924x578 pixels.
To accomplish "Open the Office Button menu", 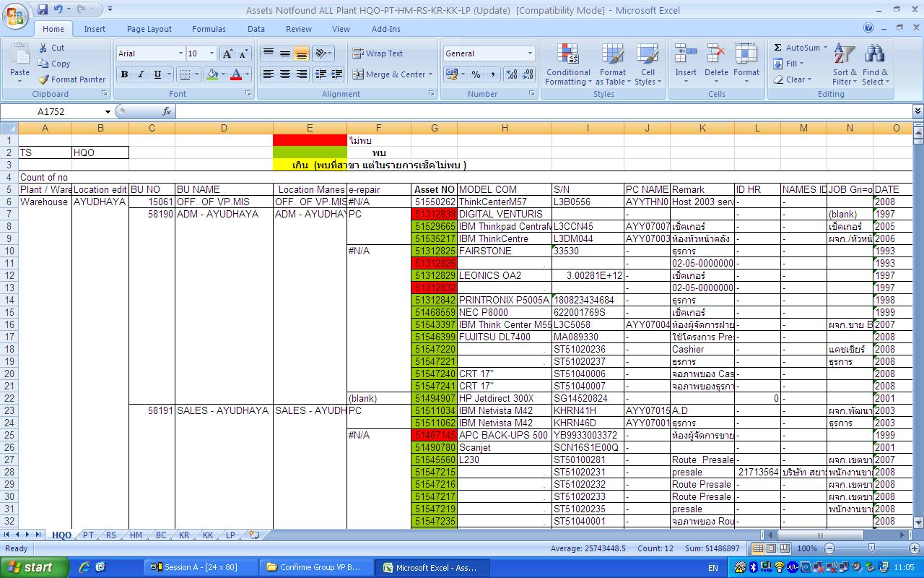I will [x=14, y=15].
